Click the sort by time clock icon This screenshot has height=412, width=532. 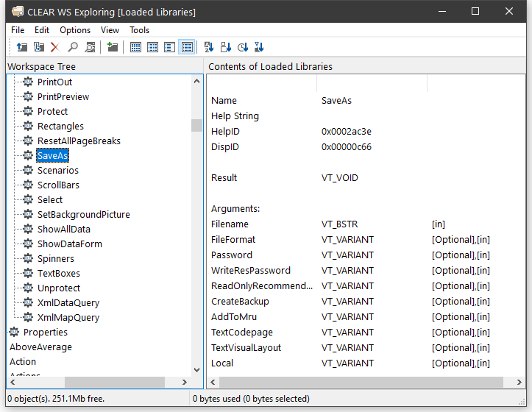click(x=242, y=47)
